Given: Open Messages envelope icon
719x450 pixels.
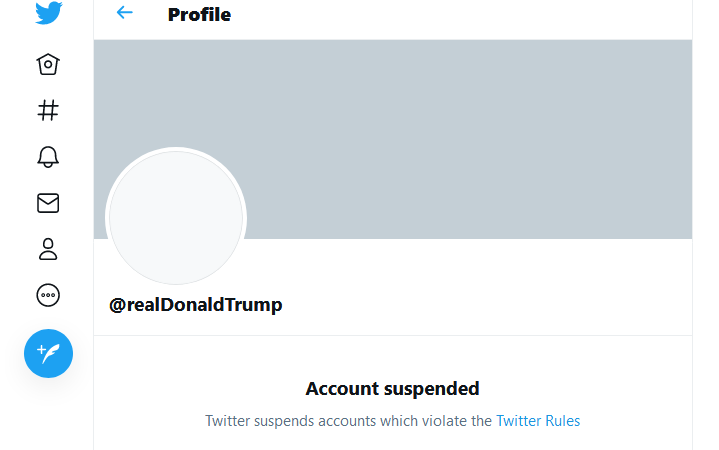Looking at the screenshot, I should [x=48, y=203].
